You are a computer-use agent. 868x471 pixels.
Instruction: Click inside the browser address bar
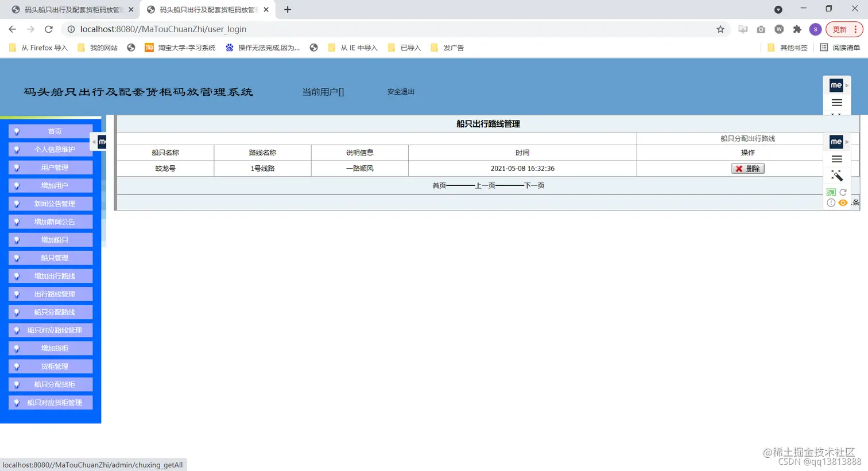point(344,29)
